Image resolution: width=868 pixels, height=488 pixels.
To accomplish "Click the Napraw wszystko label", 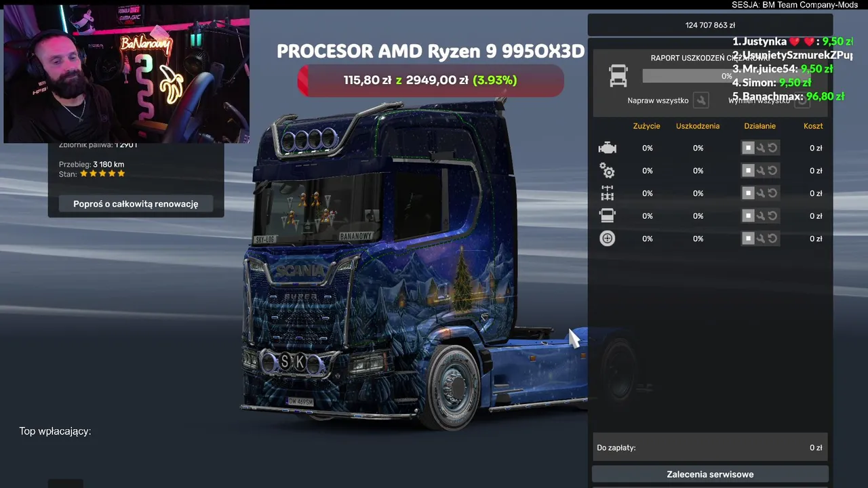I will pos(658,100).
